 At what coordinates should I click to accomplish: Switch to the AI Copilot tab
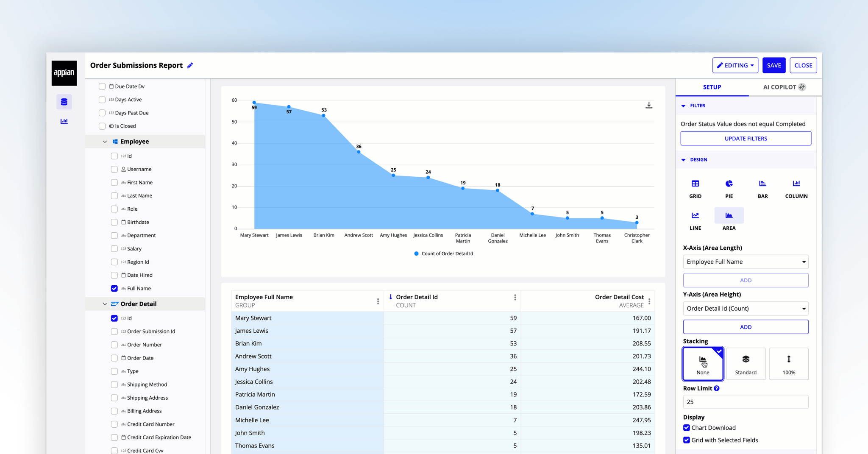tap(784, 87)
